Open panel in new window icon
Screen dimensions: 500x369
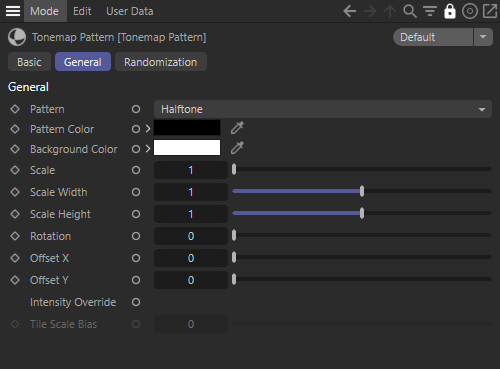click(x=490, y=11)
